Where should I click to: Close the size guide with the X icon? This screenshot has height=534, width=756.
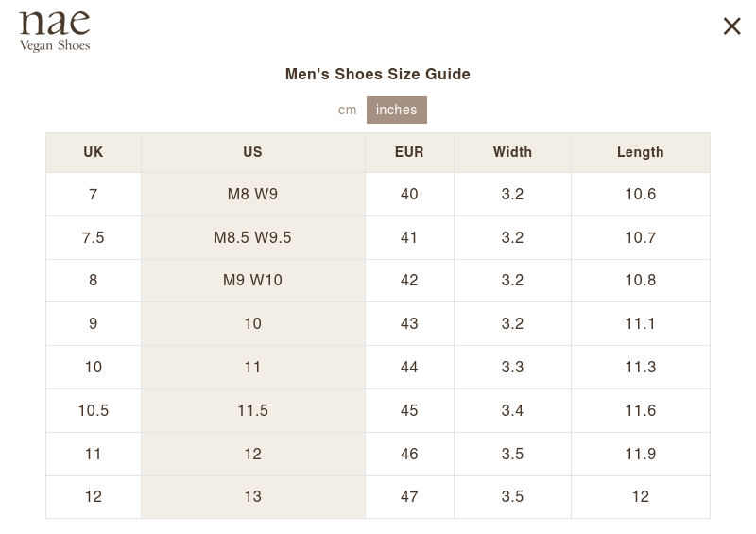731,26
